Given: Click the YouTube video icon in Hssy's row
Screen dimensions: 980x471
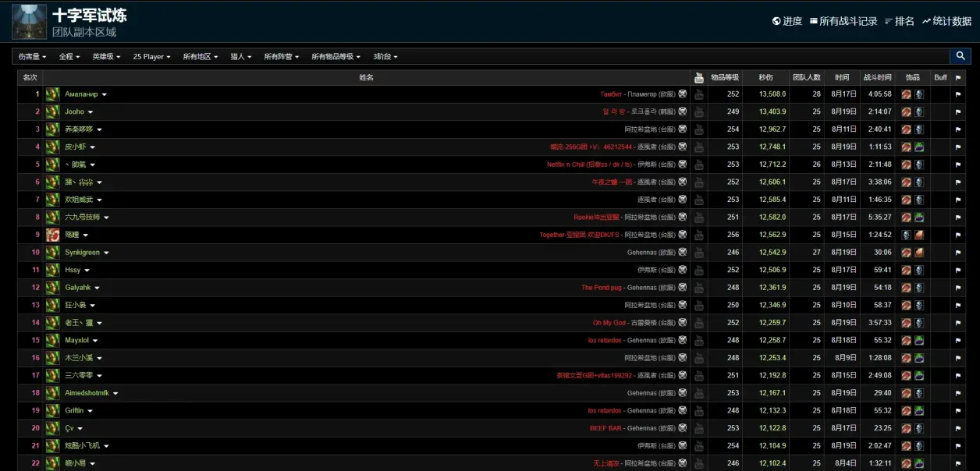Looking at the screenshot, I should (698, 270).
